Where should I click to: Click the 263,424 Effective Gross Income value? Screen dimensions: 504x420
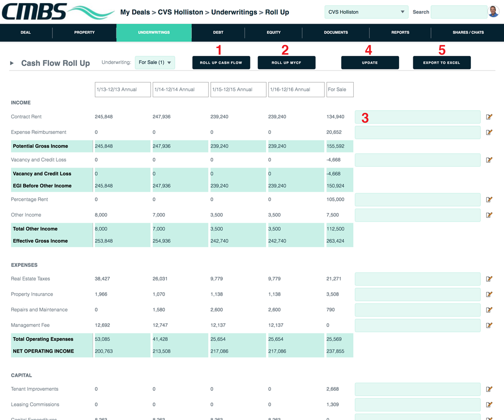pyautogui.click(x=335, y=241)
